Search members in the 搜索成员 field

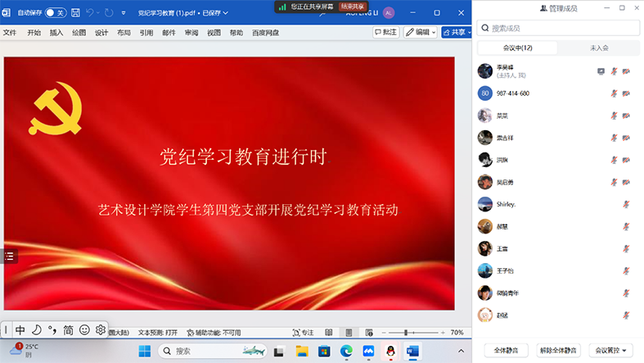558,28
